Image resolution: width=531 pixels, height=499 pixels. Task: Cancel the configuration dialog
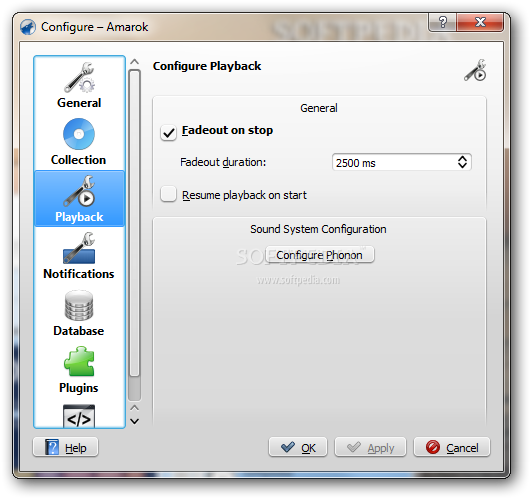452,447
